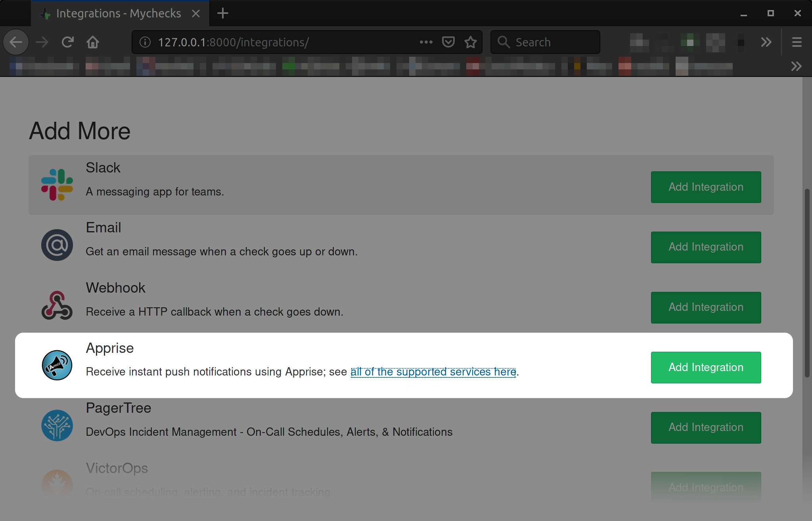Viewport: 812px width, 521px height.
Task: Click the page vertical scrollbar
Action: pos(807,283)
